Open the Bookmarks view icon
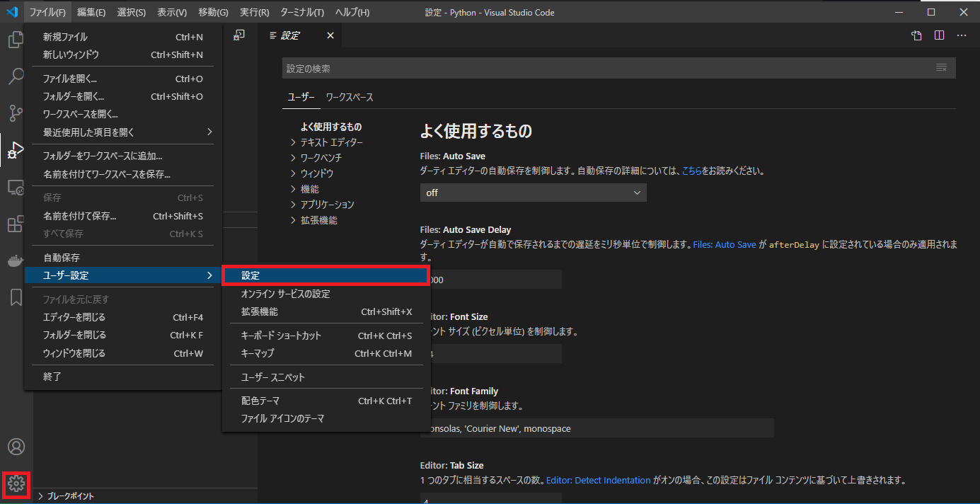The height and width of the screenshot is (504, 980). [x=16, y=298]
